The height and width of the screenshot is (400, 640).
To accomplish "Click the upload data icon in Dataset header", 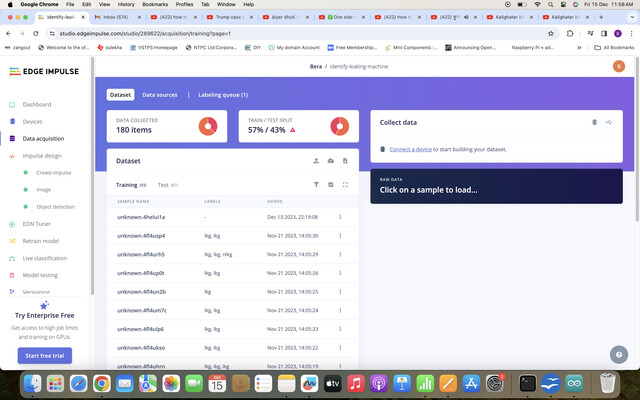I will [x=316, y=161].
